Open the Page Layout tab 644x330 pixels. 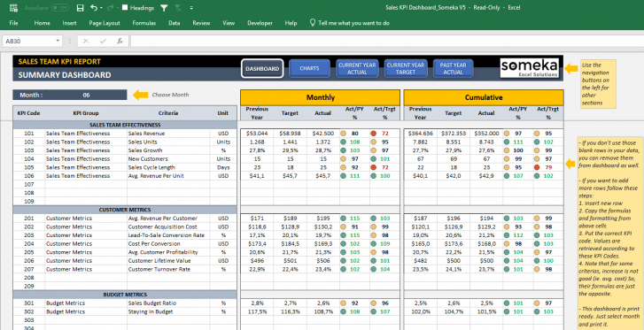(x=105, y=23)
